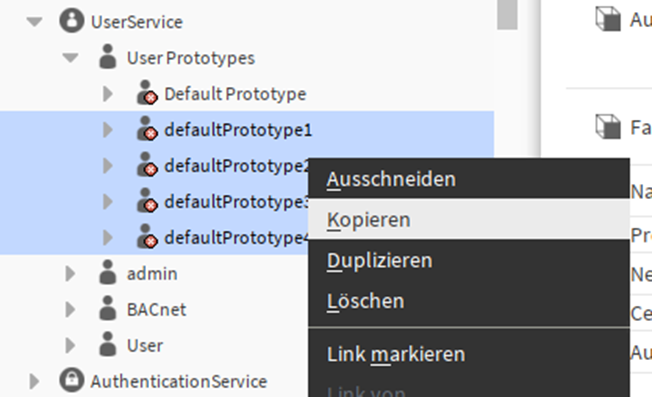Click the AuthenticationService padlock icon
The height and width of the screenshot is (397, 652).
72,380
